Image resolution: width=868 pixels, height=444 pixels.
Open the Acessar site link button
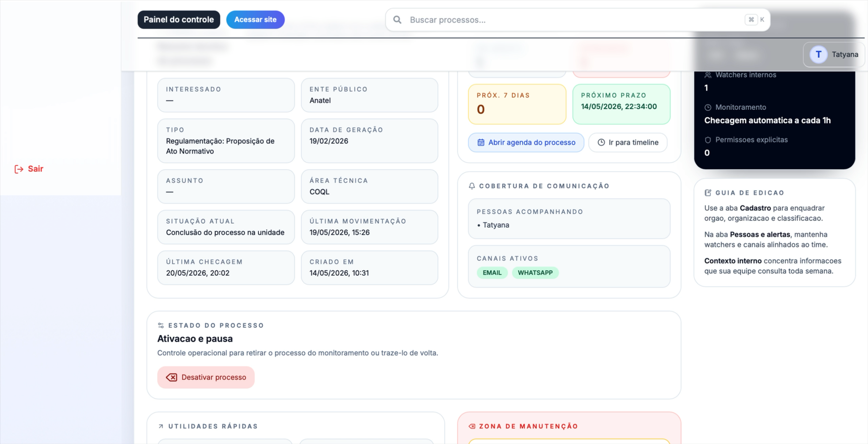[255, 20]
